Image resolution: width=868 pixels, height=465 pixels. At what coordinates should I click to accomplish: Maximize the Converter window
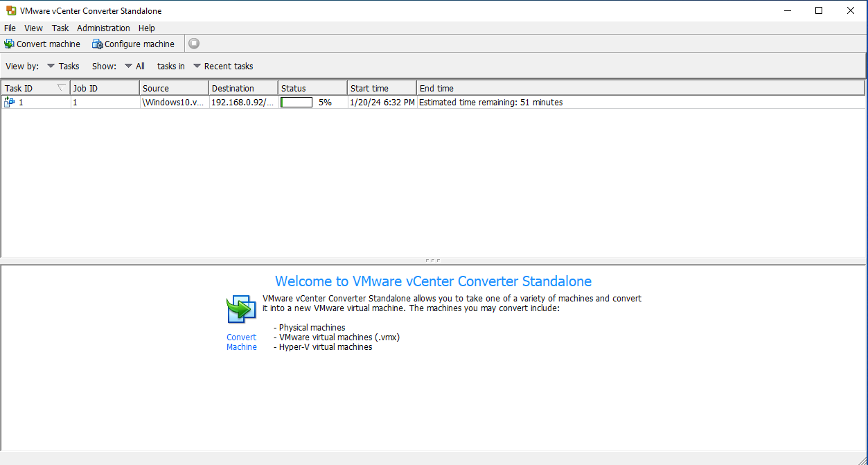point(819,10)
